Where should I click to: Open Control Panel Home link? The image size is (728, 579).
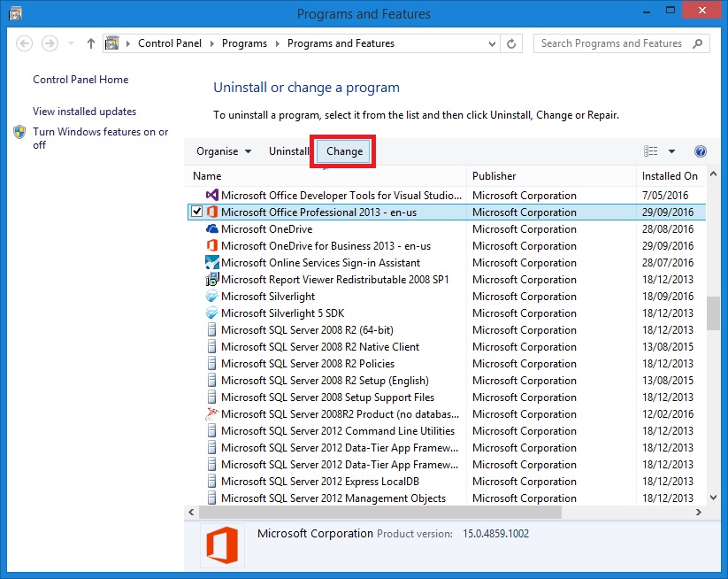(80, 80)
